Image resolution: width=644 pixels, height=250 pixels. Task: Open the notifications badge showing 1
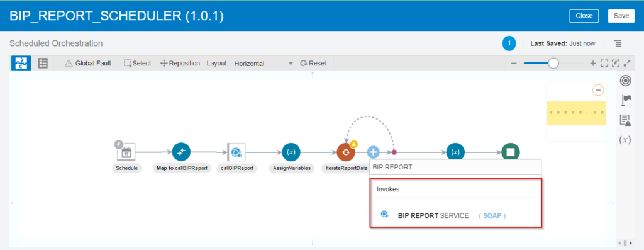point(509,43)
